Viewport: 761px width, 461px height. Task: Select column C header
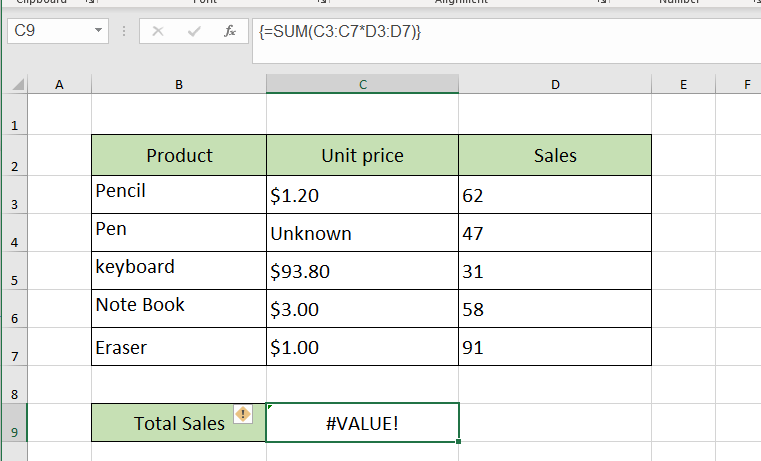click(363, 84)
